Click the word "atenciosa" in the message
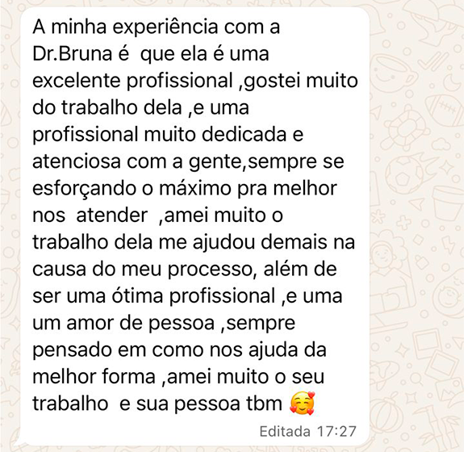Image resolution: width=476 pixels, height=452 pixels. [77, 161]
